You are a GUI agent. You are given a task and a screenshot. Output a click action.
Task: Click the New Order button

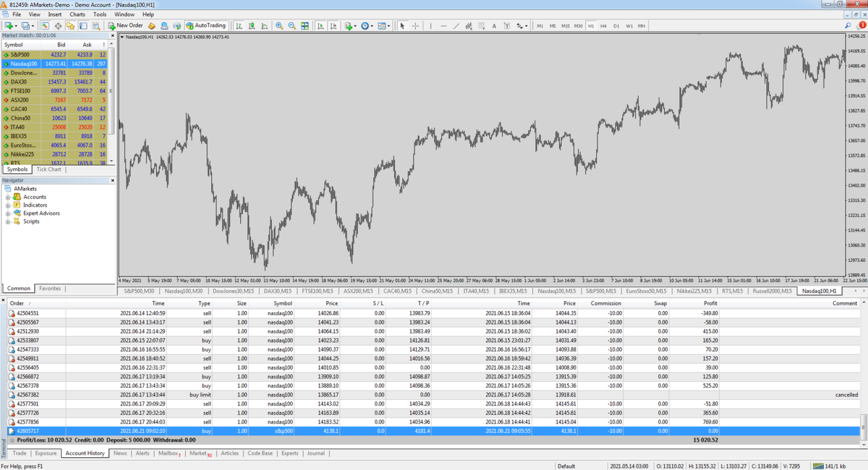tap(125, 26)
